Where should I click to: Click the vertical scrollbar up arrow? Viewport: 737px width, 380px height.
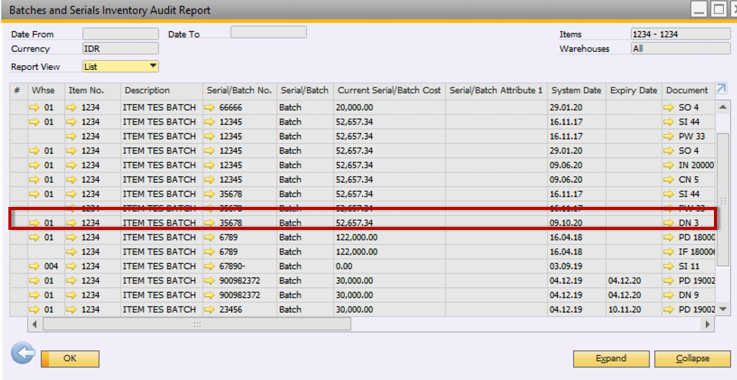point(722,107)
